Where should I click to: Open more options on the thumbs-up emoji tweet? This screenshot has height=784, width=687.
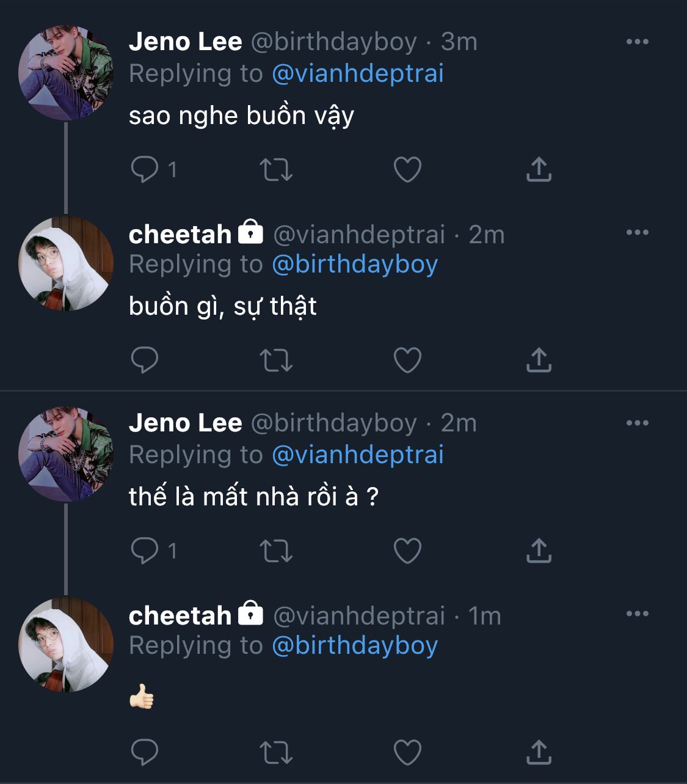coord(637,614)
